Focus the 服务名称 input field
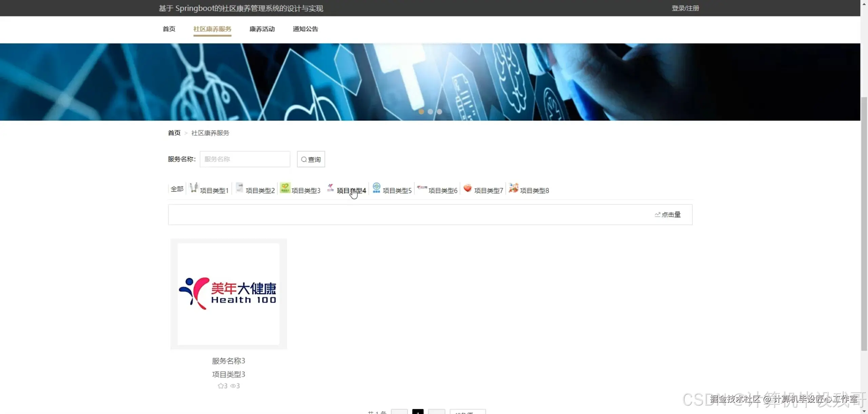This screenshot has height=414, width=868. [245, 159]
